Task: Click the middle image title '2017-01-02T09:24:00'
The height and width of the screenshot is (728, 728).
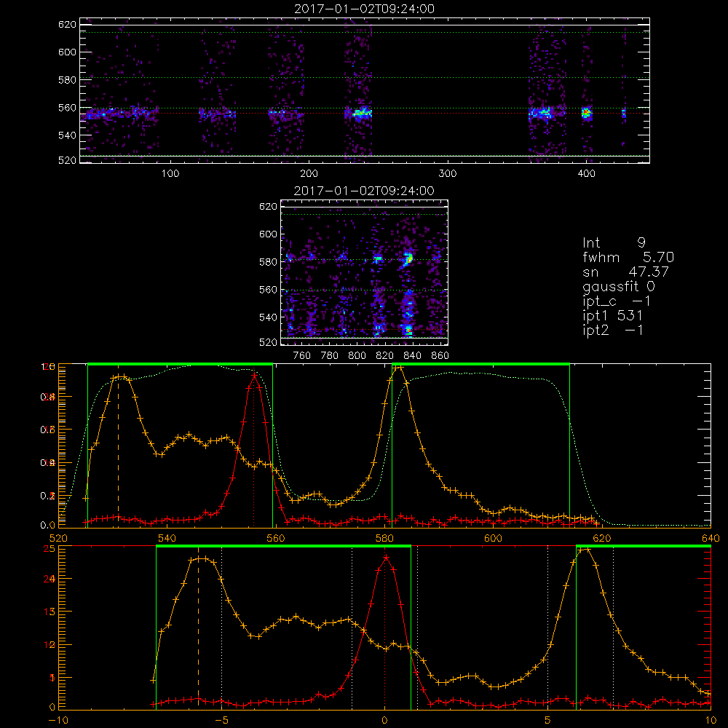Action: [364, 191]
